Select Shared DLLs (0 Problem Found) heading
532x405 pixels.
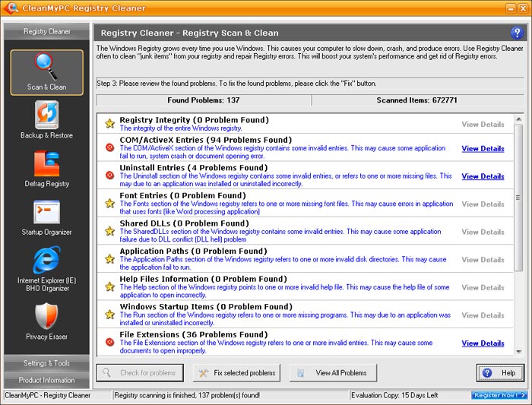(x=184, y=223)
